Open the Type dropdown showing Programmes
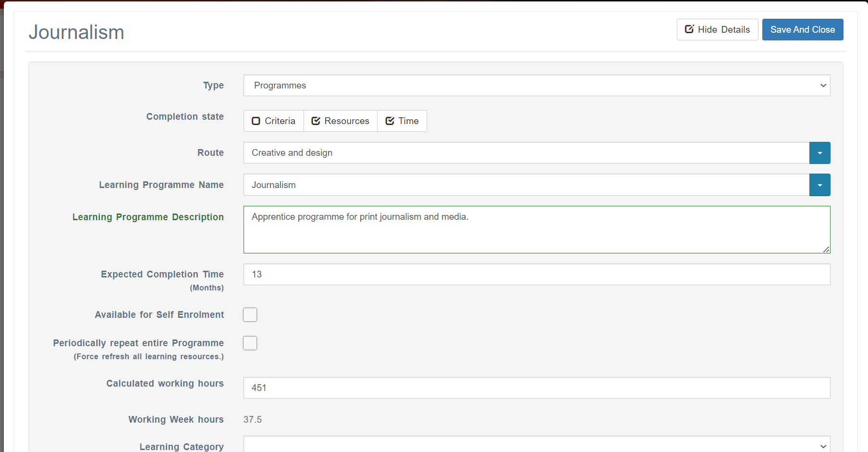This screenshot has width=868, height=452. point(537,86)
